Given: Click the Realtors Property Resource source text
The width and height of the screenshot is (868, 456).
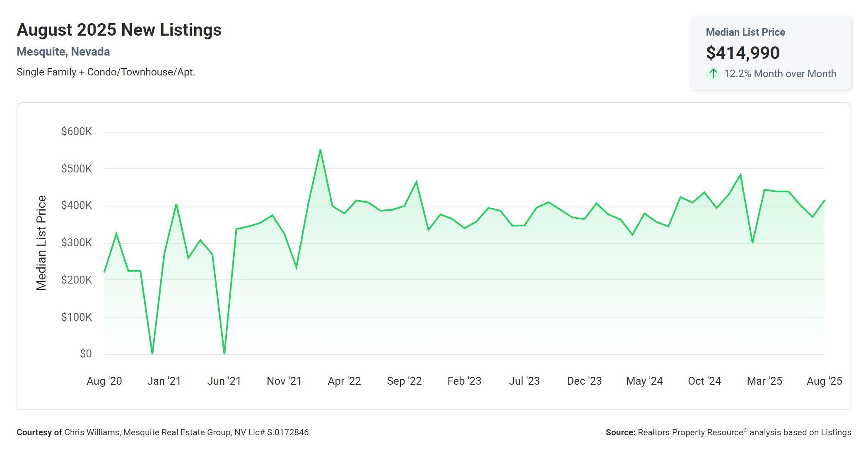Looking at the screenshot, I should click(728, 432).
